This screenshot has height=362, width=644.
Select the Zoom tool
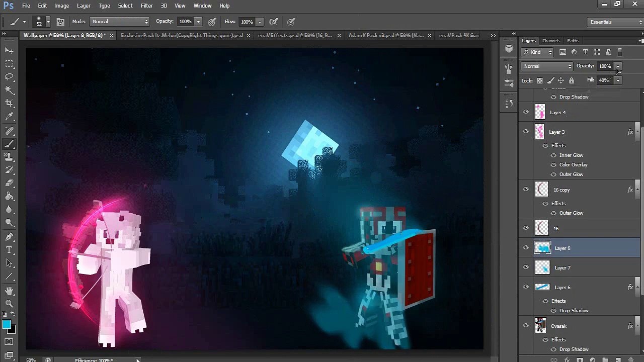point(9,303)
